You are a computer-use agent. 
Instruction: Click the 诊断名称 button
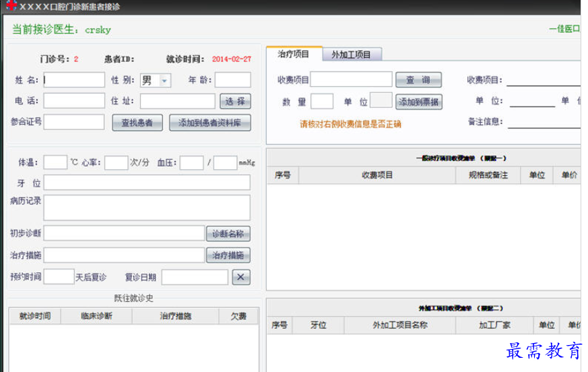tap(228, 233)
